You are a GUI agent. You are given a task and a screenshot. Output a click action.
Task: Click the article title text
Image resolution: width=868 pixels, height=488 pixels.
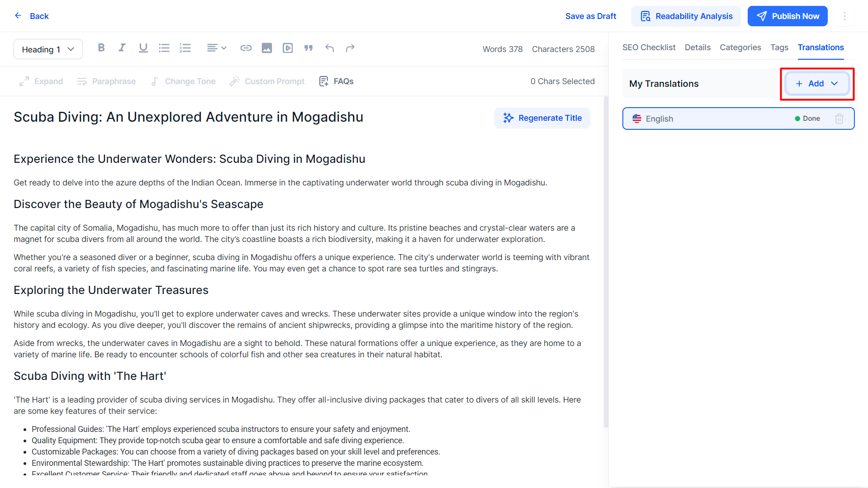pyautogui.click(x=188, y=117)
